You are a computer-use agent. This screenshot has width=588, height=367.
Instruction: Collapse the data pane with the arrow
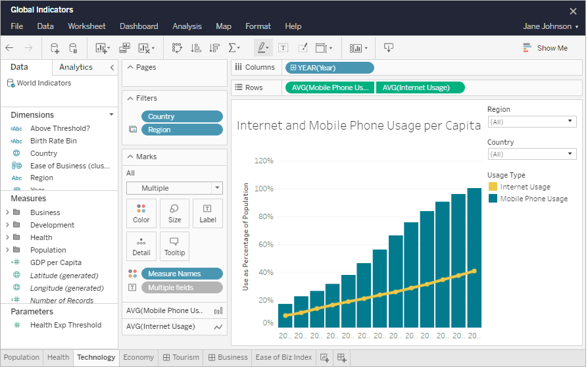112,68
